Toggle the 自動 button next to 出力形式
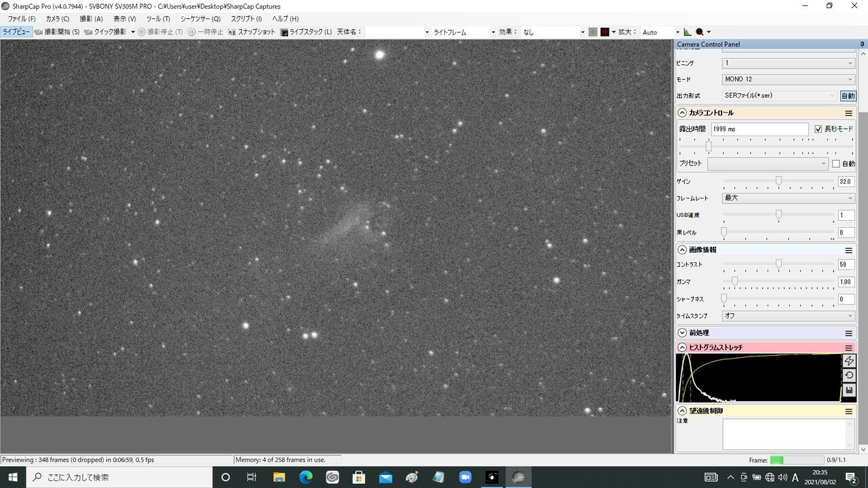The image size is (868, 488). click(x=848, y=96)
